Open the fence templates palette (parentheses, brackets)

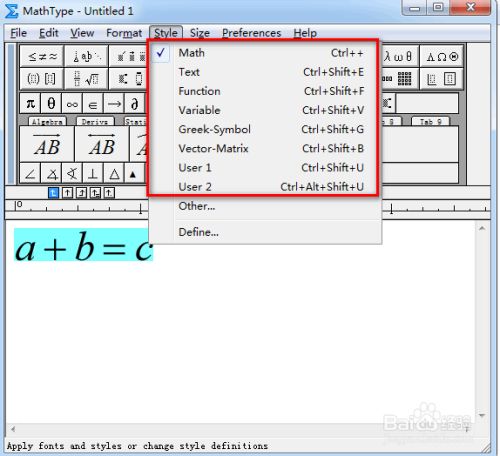click(42, 79)
